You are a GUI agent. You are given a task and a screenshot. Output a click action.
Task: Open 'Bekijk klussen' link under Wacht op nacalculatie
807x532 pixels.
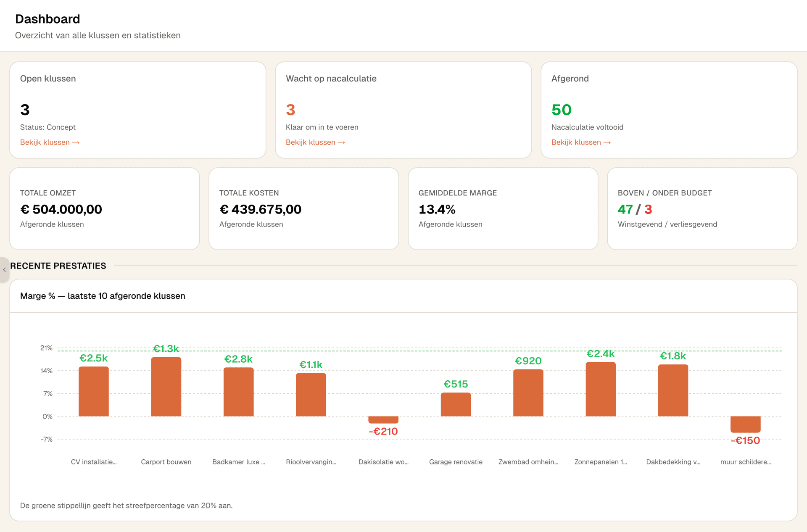[x=315, y=142]
